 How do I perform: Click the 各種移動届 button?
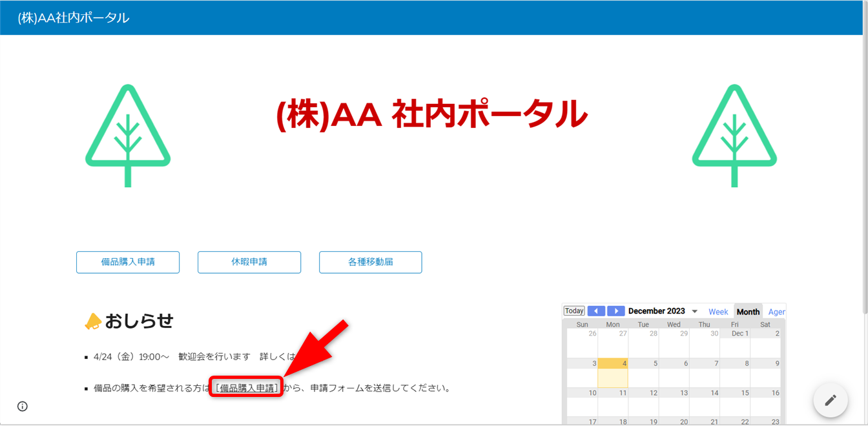pyautogui.click(x=370, y=262)
